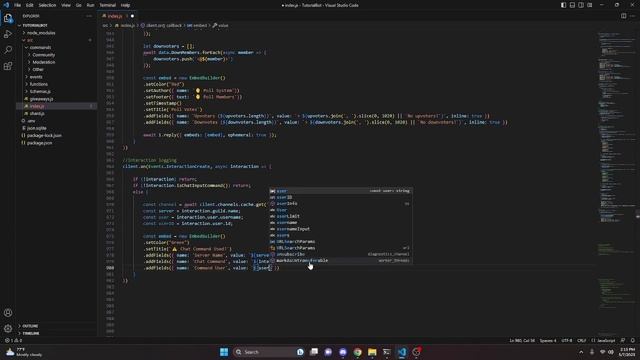Expand the events folder
Image resolution: width=640 pixels, height=360 pixels.
click(x=36, y=77)
